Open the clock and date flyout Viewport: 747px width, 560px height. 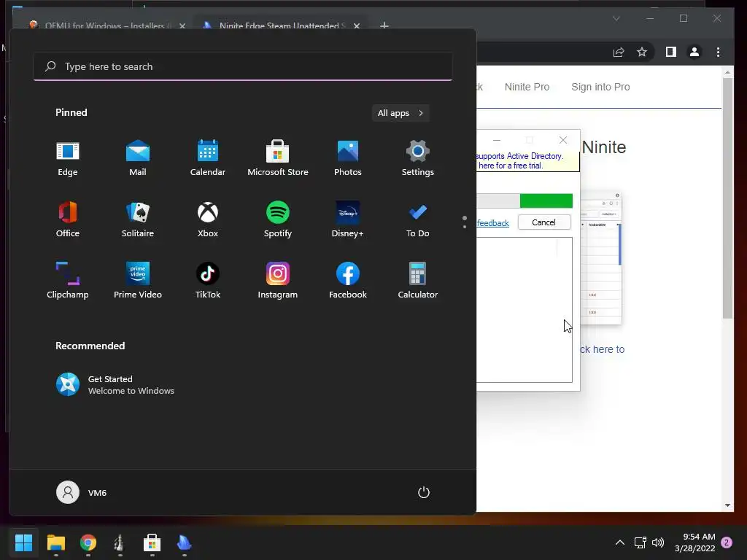[694, 542]
